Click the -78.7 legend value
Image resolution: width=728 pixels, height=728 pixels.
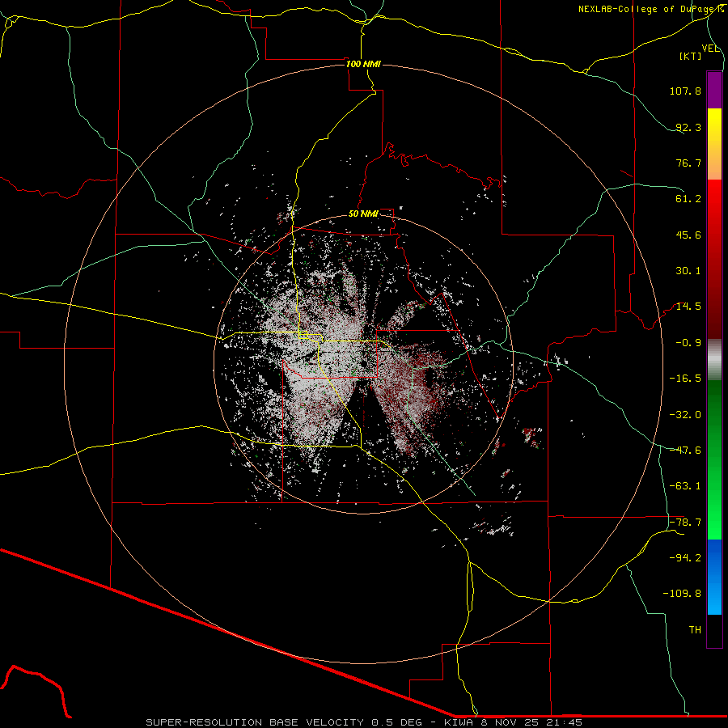pyautogui.click(x=685, y=523)
